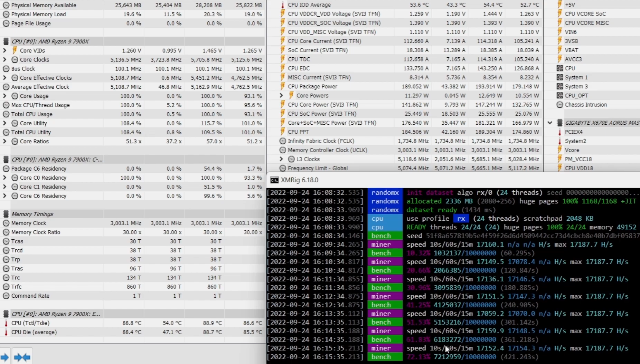
Task: Click the thermometer icon next to CPU IOD Average
Action: pyautogui.click(x=283, y=5)
